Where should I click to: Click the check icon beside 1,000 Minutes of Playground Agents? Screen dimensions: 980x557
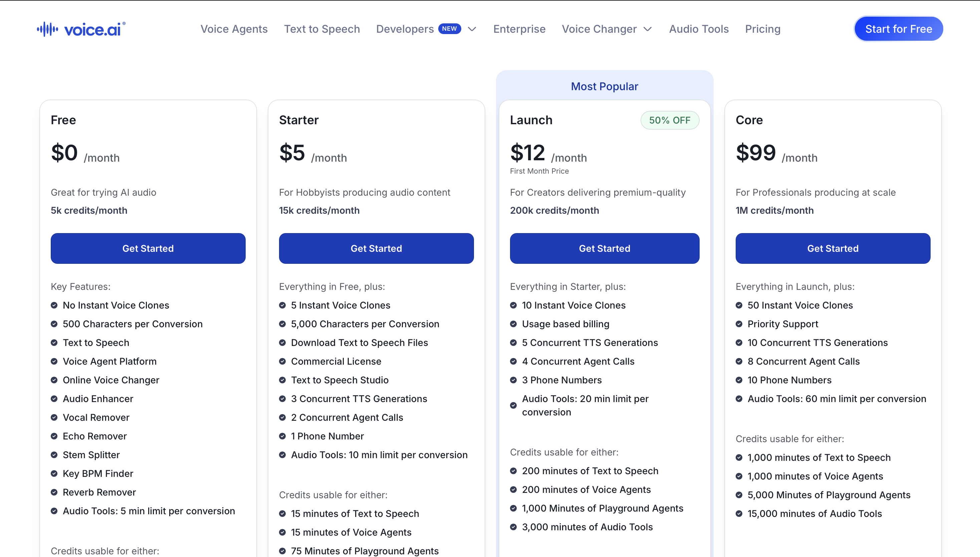pyautogui.click(x=513, y=509)
